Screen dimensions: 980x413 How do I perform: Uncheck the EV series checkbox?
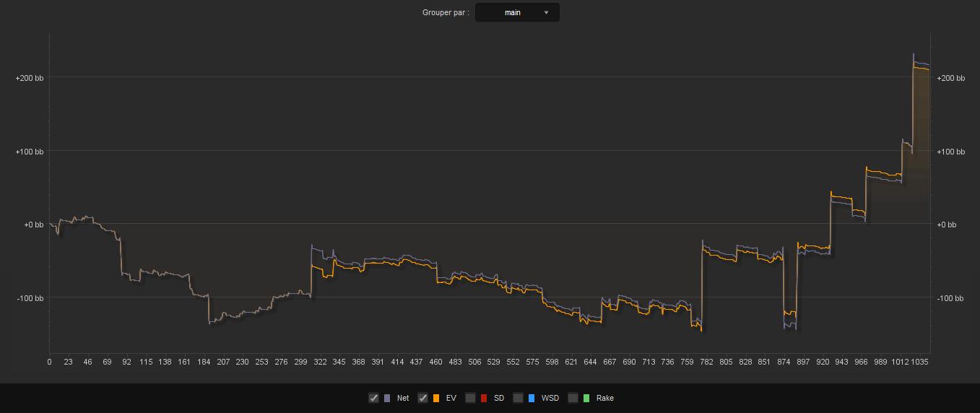pos(422,398)
